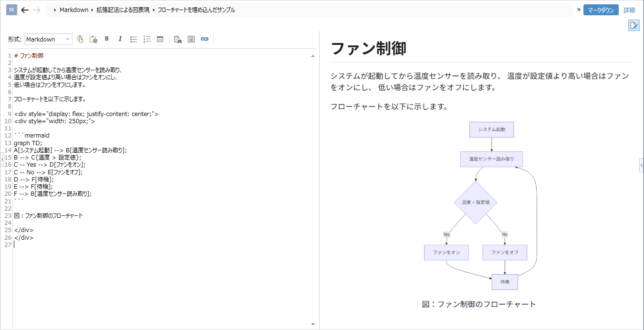Image resolution: width=644 pixels, height=330 pixels.
Task: Click 'graph TD;' line in editor
Action: pos(28,143)
